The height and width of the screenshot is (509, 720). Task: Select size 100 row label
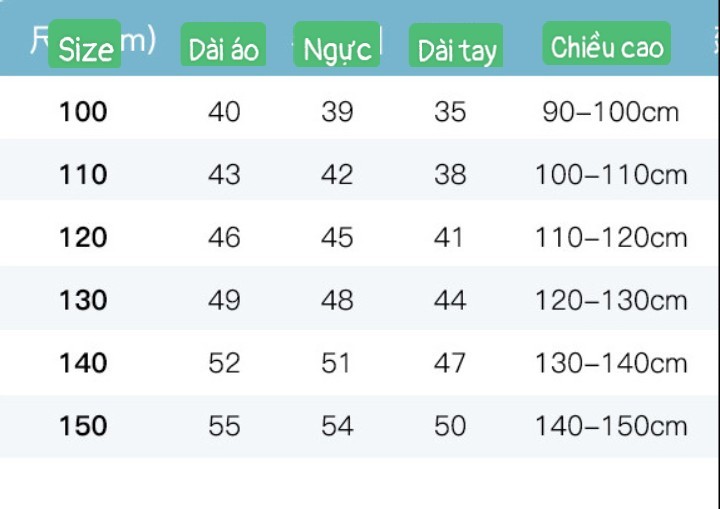tap(83, 112)
